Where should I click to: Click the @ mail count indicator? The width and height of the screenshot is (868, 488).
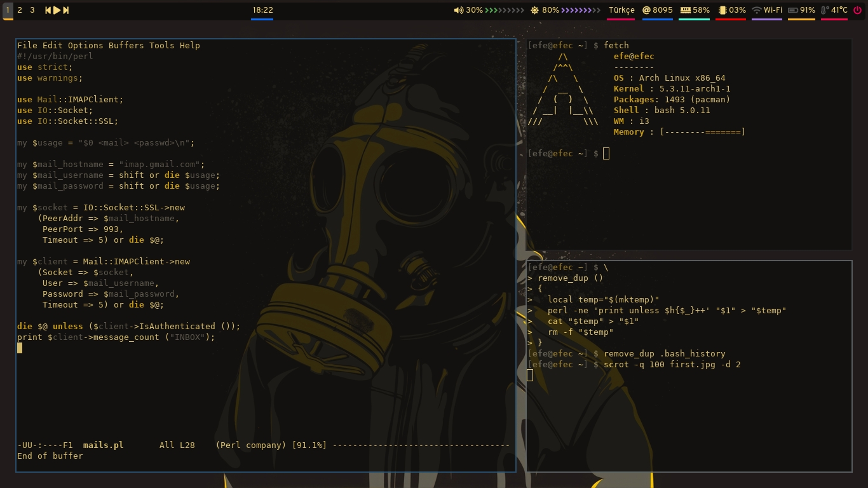click(x=646, y=10)
